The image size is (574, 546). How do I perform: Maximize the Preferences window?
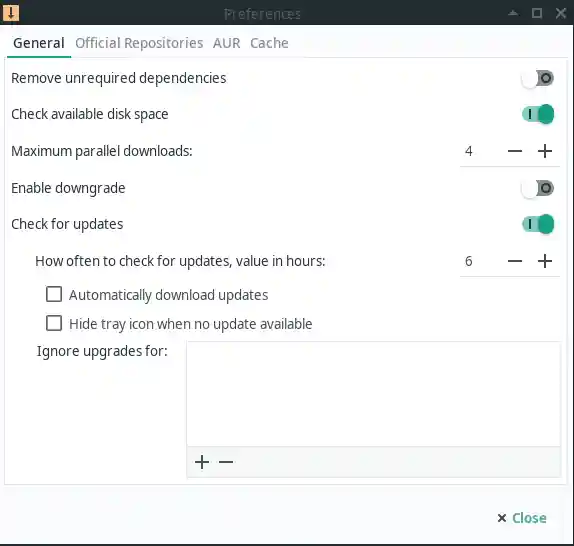(x=537, y=14)
